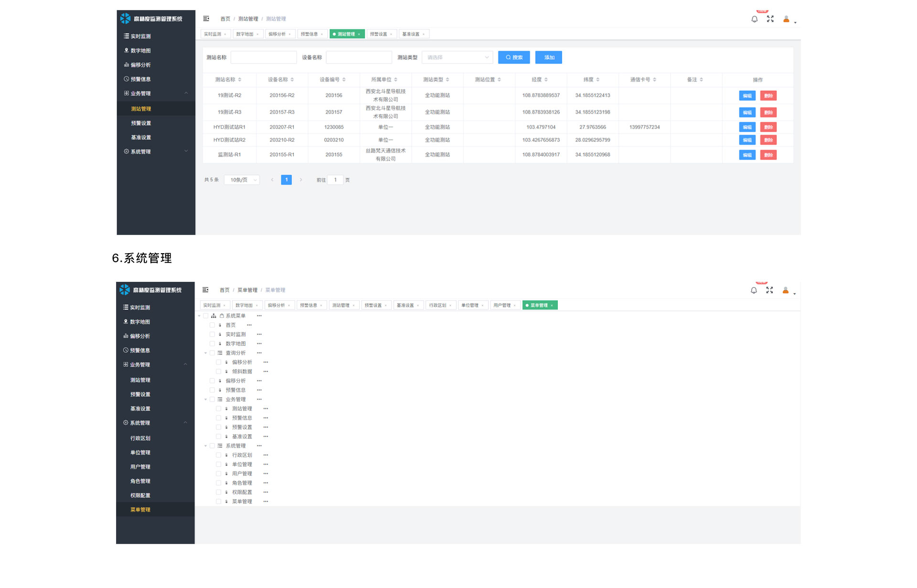
Task: Sort by 经度 column sort arrows
Action: [x=546, y=80]
